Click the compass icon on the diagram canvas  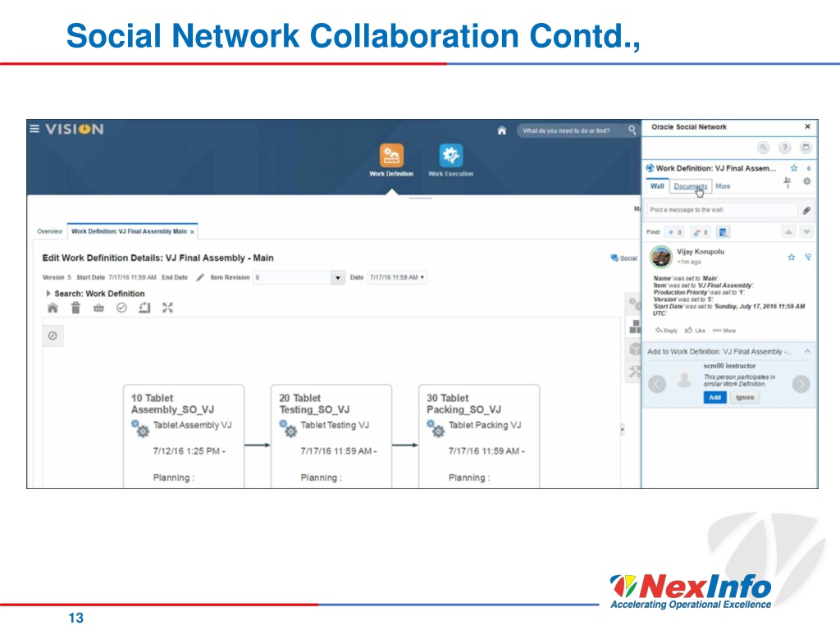tap(52, 336)
